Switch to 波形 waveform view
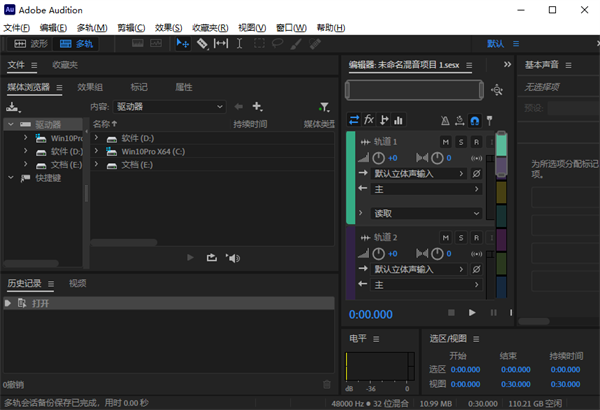This screenshot has width=600, height=410. (31, 44)
